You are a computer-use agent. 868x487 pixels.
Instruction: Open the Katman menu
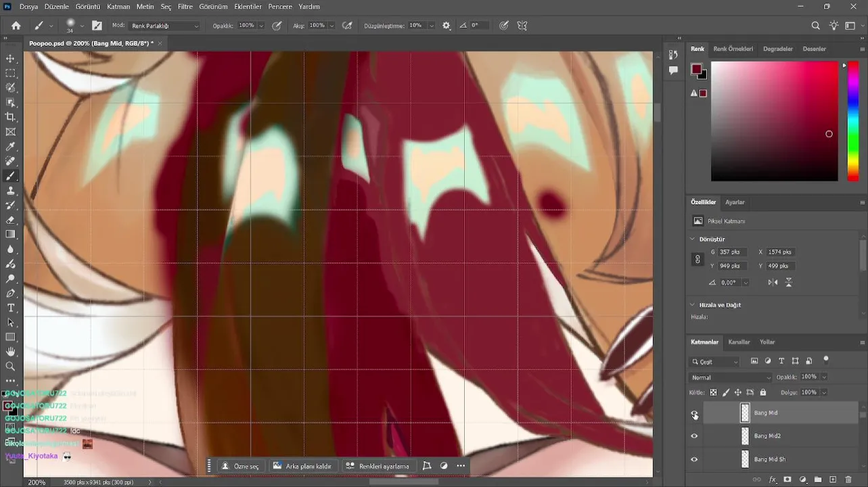coord(118,7)
